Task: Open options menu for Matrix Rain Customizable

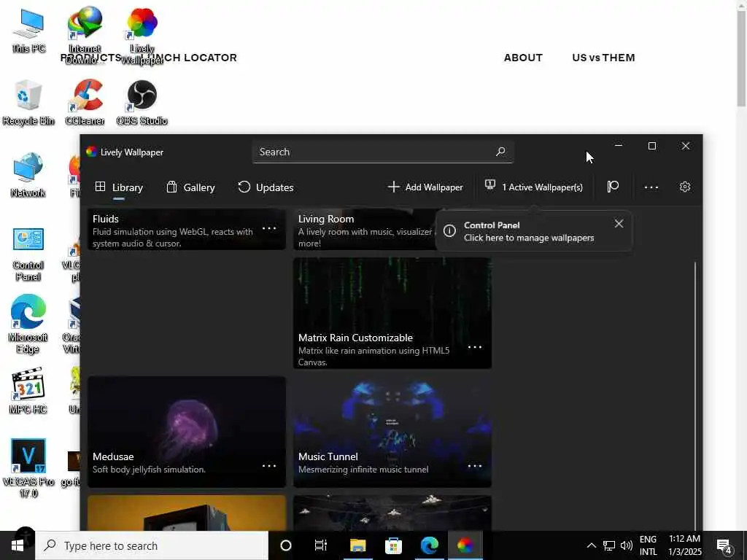Action: 474,347
